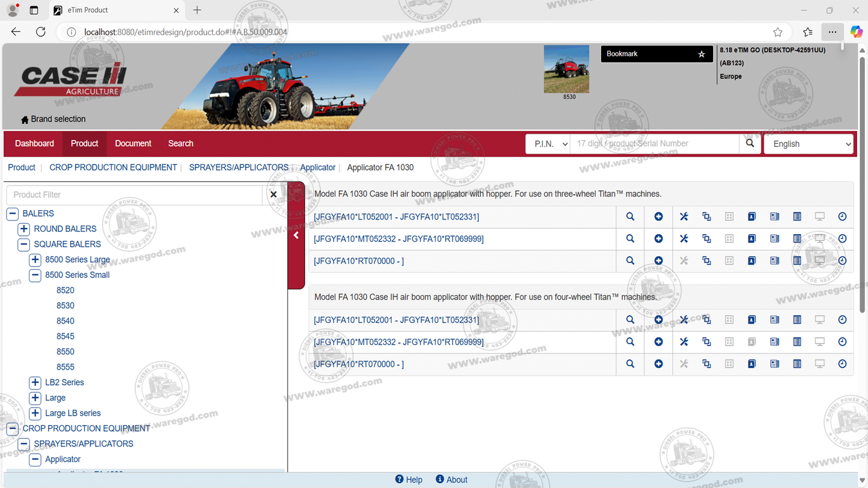Screen dimensions: 868x488
Task: Click the magnifier icon in three-wheel LT052001 row
Action: pos(630,217)
